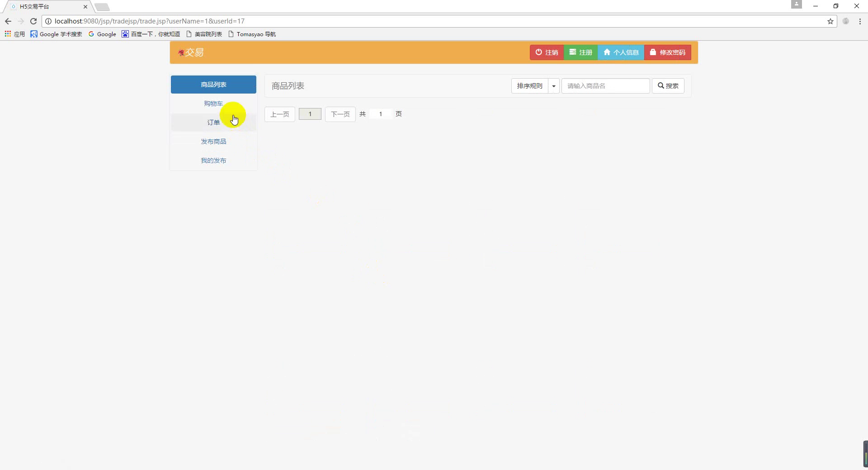Image resolution: width=868 pixels, height=470 pixels.
Task: Open 我的发布 in the sidebar
Action: [213, 160]
